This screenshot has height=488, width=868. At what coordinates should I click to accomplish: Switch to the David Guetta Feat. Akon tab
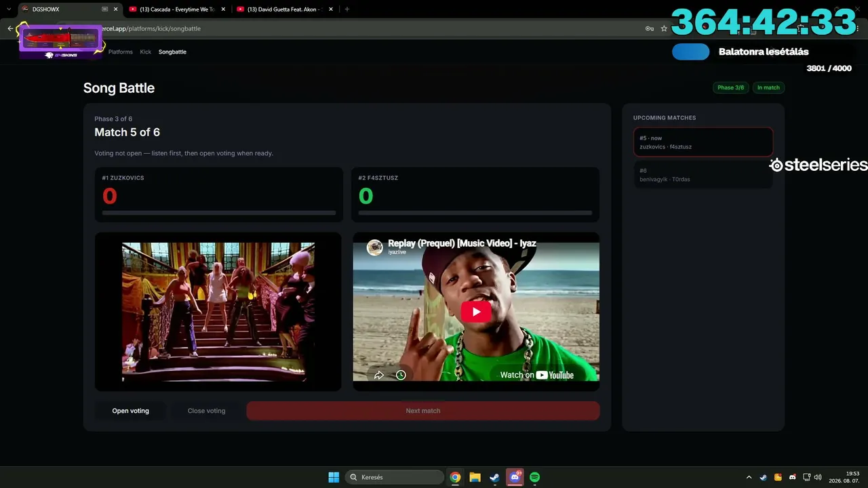tap(285, 9)
